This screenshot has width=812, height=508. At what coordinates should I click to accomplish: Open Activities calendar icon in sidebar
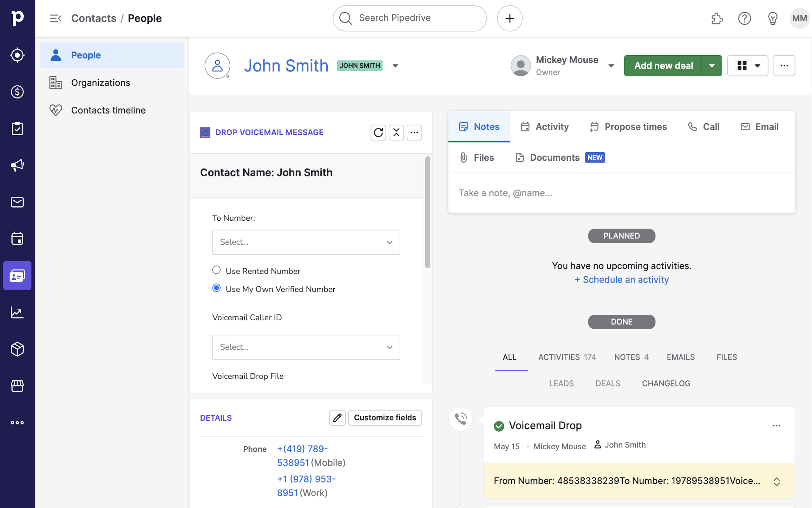[17, 239]
